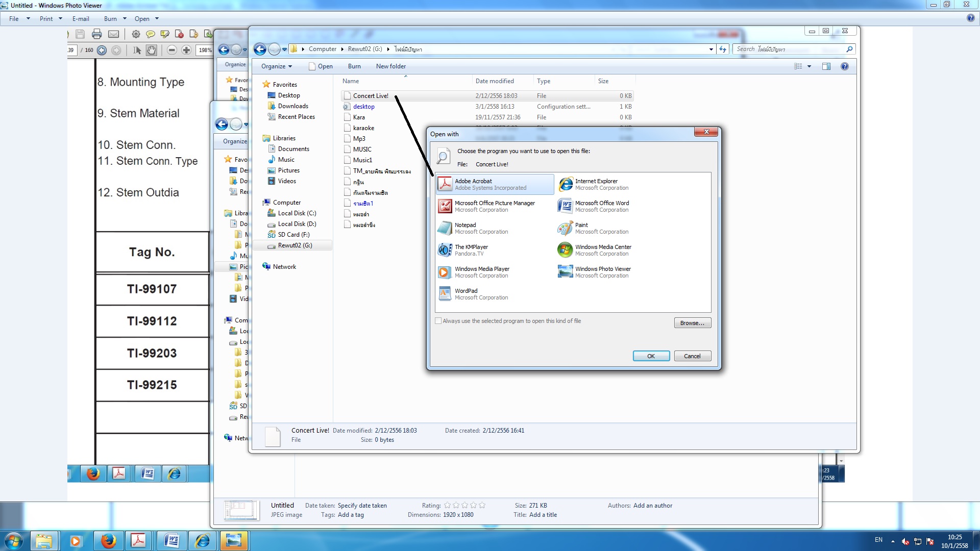Create a New folder from the toolbar

click(x=390, y=66)
